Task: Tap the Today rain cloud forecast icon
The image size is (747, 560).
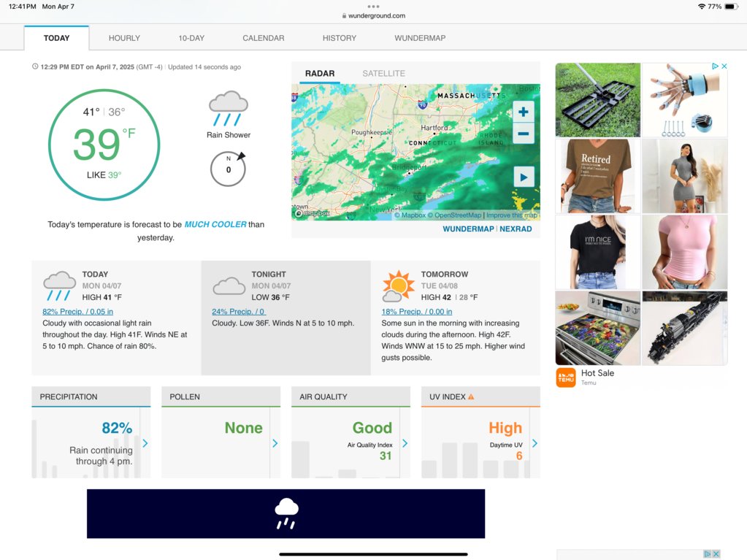Action: pyautogui.click(x=60, y=285)
